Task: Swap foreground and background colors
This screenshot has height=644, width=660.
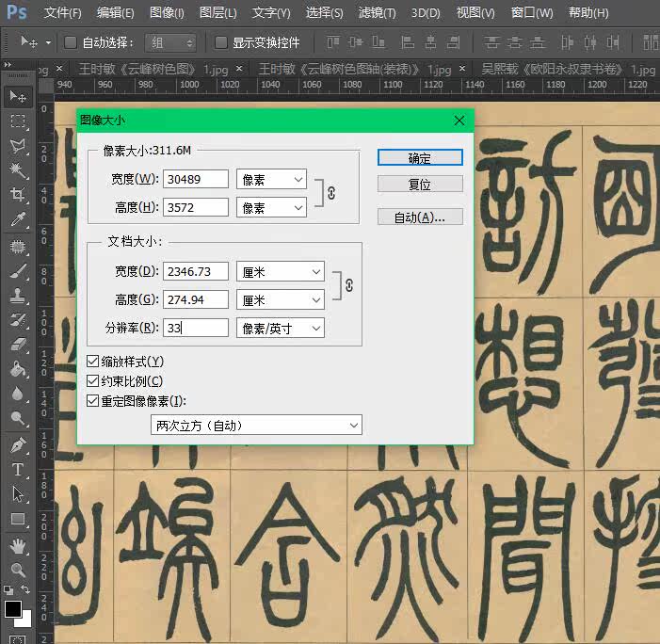Action: pyautogui.click(x=25, y=589)
